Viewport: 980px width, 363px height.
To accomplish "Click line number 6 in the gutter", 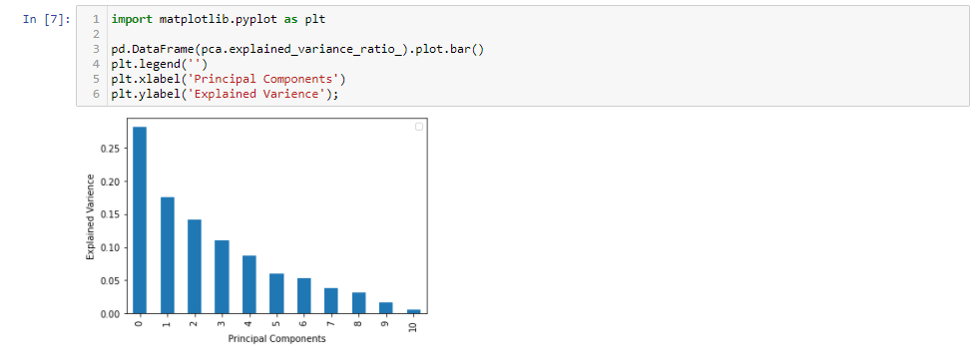I will 96,94.
